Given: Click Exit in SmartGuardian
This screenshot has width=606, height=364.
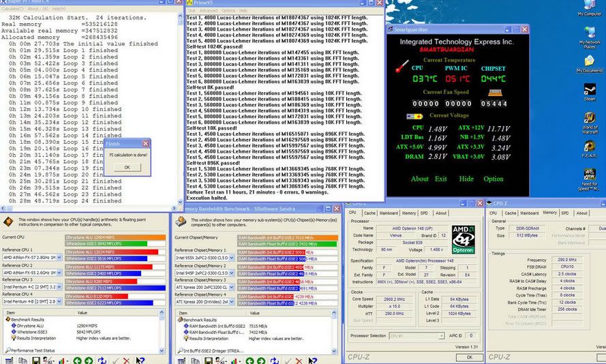Looking at the screenshot, I should tap(440, 179).
